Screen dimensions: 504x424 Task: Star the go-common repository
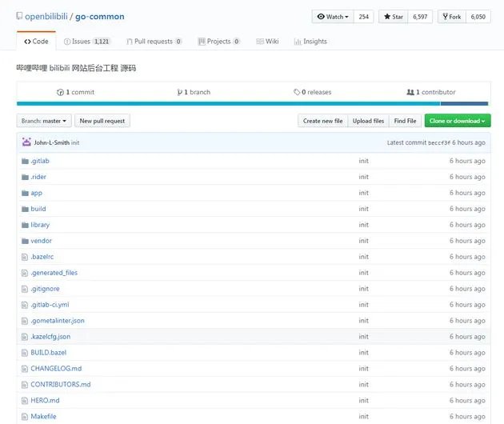click(394, 17)
